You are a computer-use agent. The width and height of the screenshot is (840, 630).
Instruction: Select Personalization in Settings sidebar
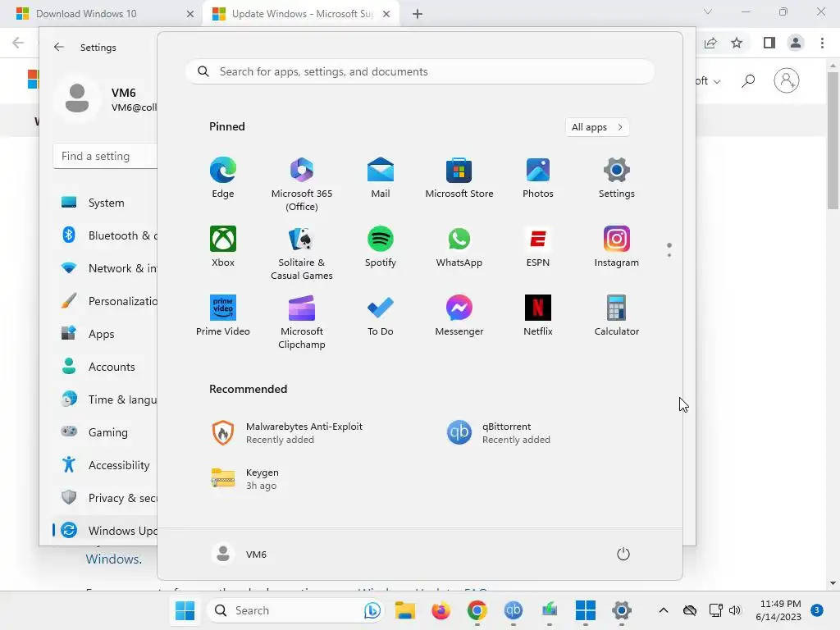point(106,301)
